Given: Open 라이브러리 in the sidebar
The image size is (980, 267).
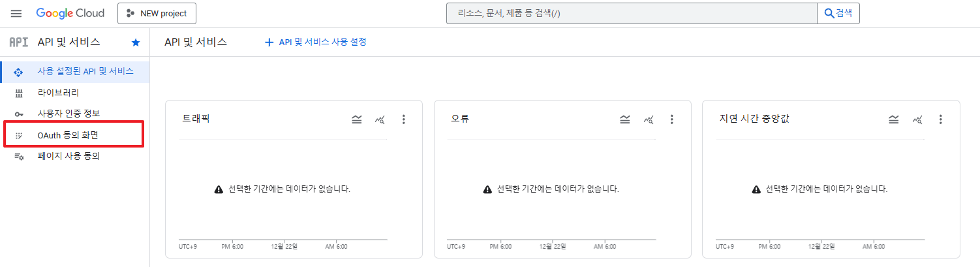Looking at the screenshot, I should 58,93.
